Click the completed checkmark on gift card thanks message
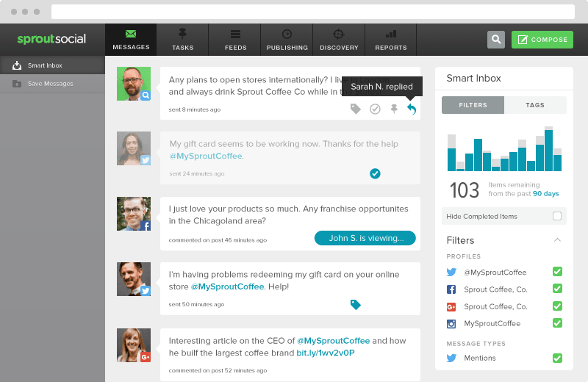The height and width of the screenshot is (382, 588). click(375, 173)
